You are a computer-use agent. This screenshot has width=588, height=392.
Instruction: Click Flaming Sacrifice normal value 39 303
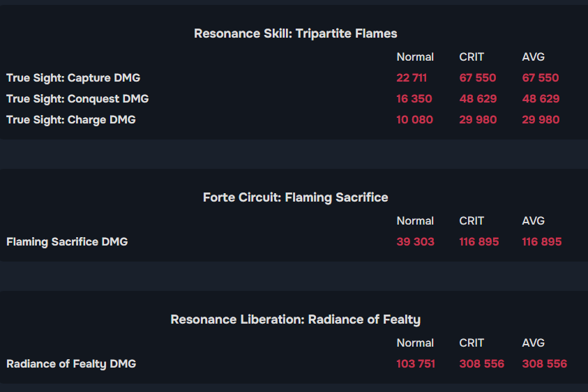point(415,242)
